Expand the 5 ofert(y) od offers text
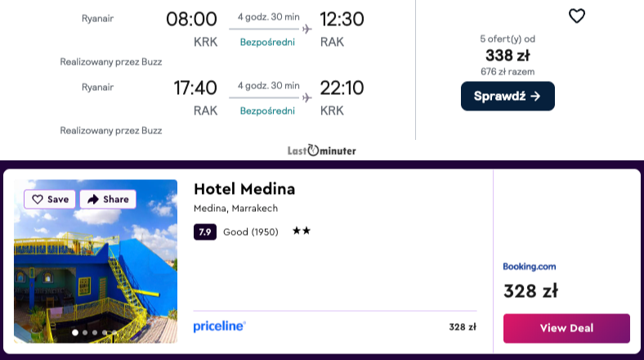The image size is (644, 360). point(508,38)
